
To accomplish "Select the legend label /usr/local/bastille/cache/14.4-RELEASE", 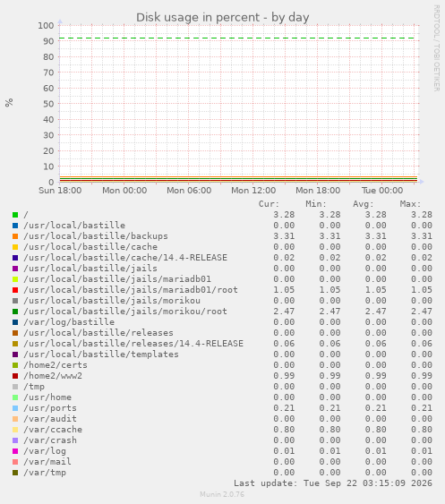I will [125, 258].
